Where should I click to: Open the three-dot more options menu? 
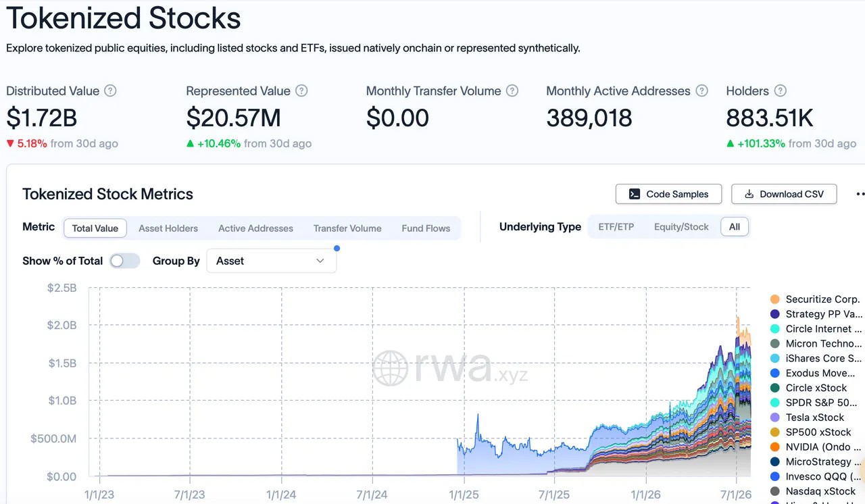coord(860,194)
